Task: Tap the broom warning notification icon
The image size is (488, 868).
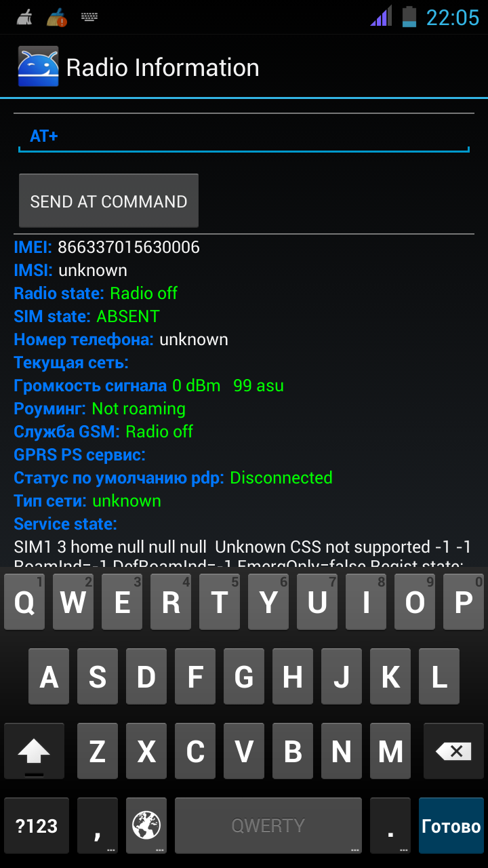Action: (x=57, y=17)
